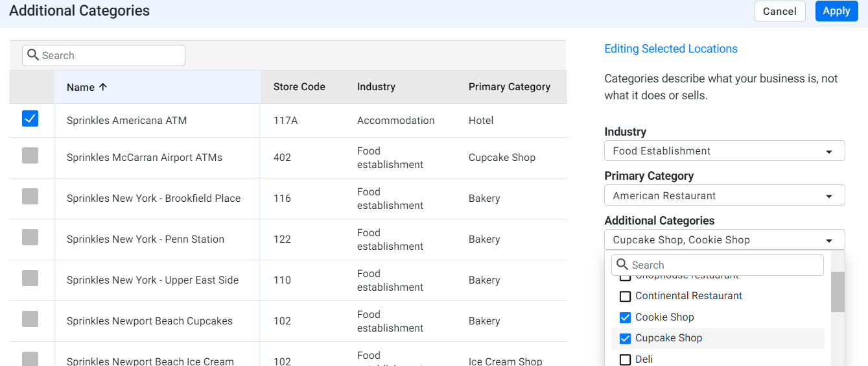Open the Industry dropdown

coord(724,151)
